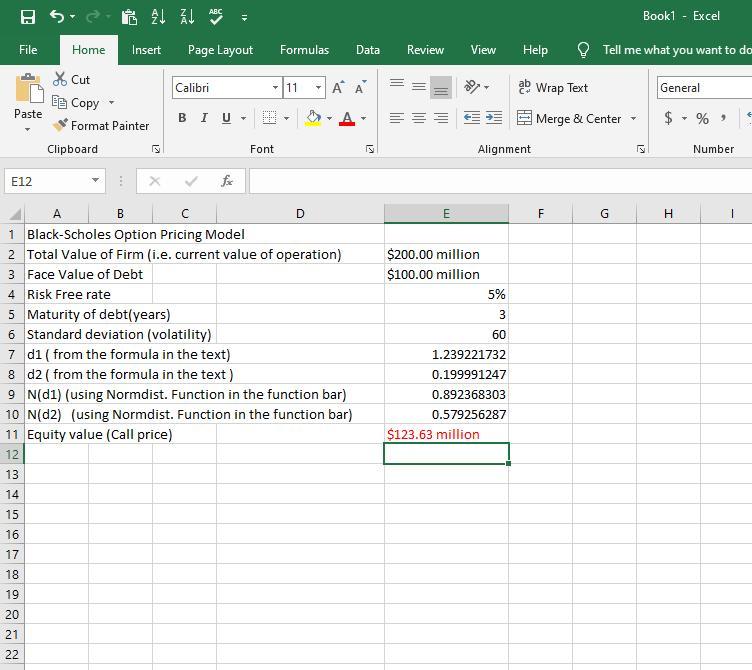Apply the red Font Color swatch
Viewport: 752px width, 670px height.
346,118
